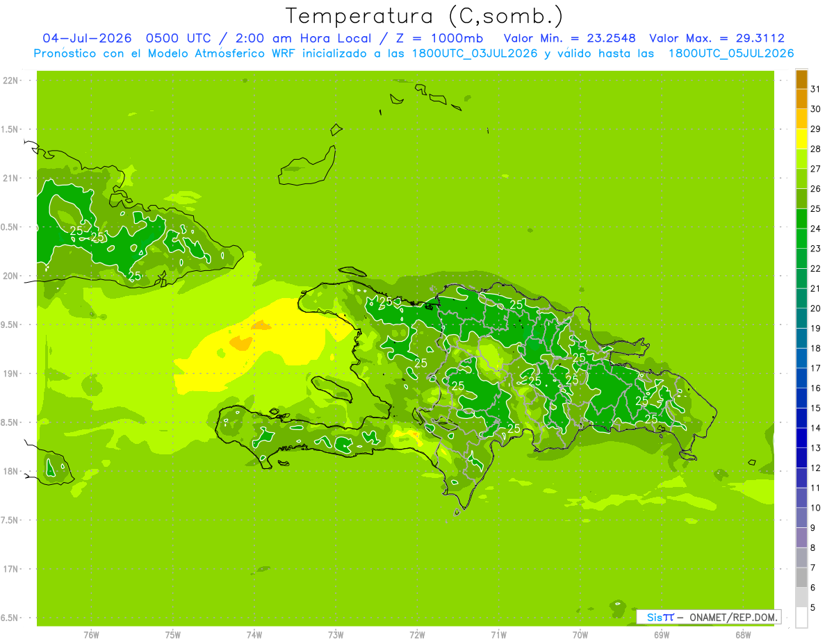Viewport: 834px width, 644px height.
Task: Click the SisTT ONAMET/REP.DOM. watermark label
Action: [708, 617]
